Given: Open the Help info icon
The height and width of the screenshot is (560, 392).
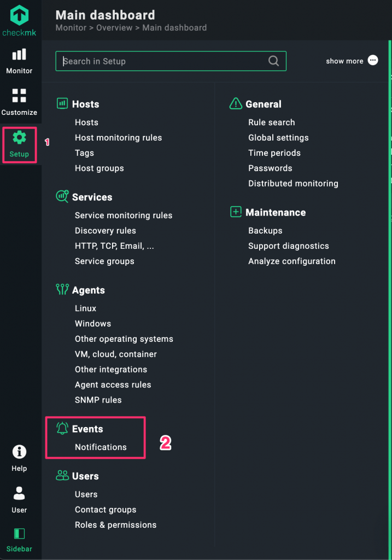Looking at the screenshot, I should (x=19, y=452).
